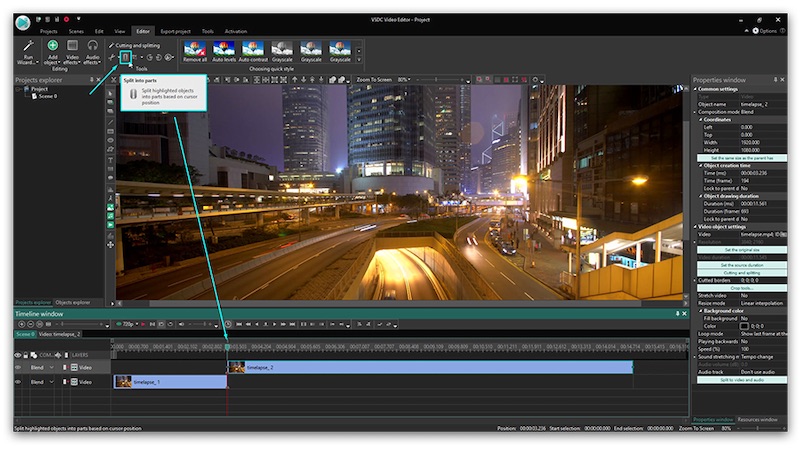The image size is (800, 453).
Task: Click the Set the source duration button
Action: [742, 265]
